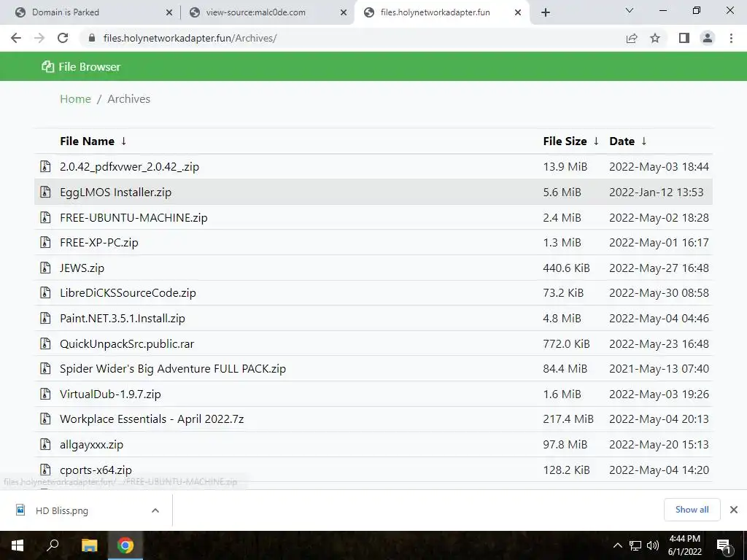Click archive icon beside VirtualDub-1.9.7.zip
747x560 pixels.
pos(45,394)
